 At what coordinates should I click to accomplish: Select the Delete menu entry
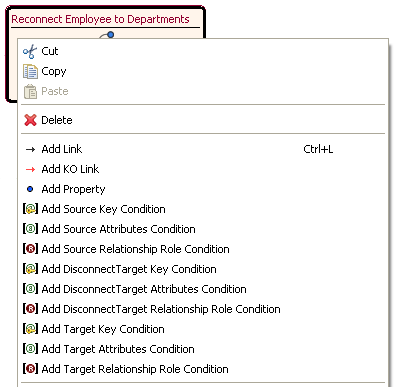pyautogui.click(x=203, y=120)
